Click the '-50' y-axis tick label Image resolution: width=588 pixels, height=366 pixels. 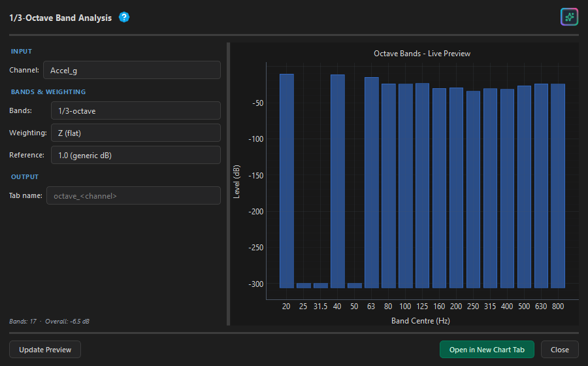[257, 103]
